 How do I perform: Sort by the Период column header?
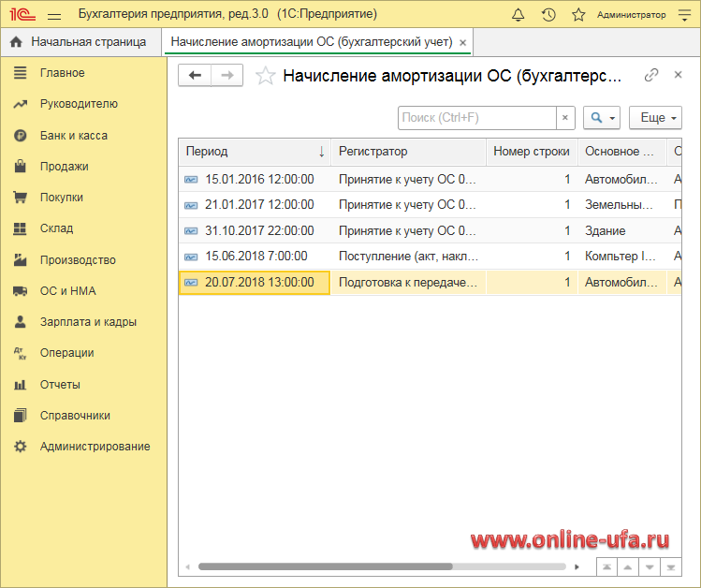pyautogui.click(x=253, y=152)
